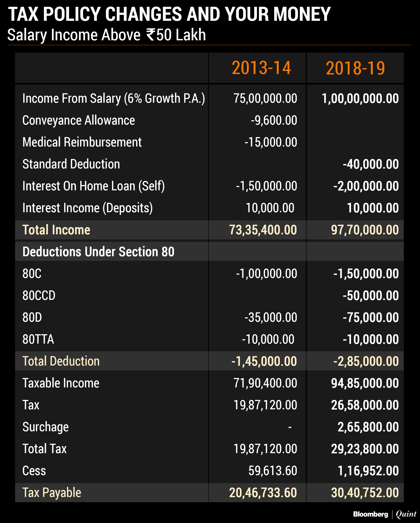Viewport: 420px width, 523px height.
Task: Click the 2018-19 column header
Action: tap(355, 68)
